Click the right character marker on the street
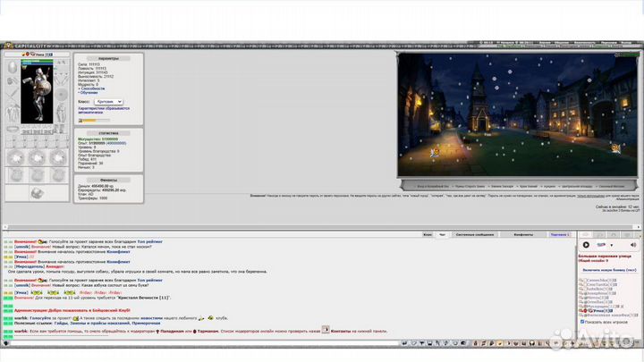Screen dimensions: 644x362 (614, 147)
